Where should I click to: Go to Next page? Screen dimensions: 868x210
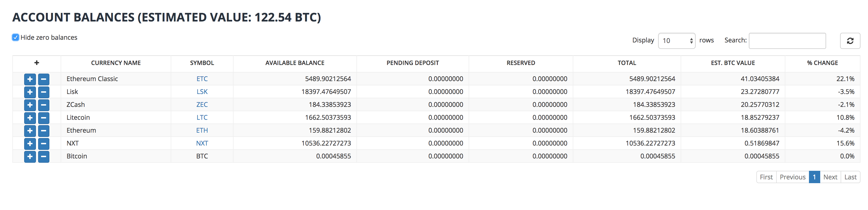click(x=830, y=177)
